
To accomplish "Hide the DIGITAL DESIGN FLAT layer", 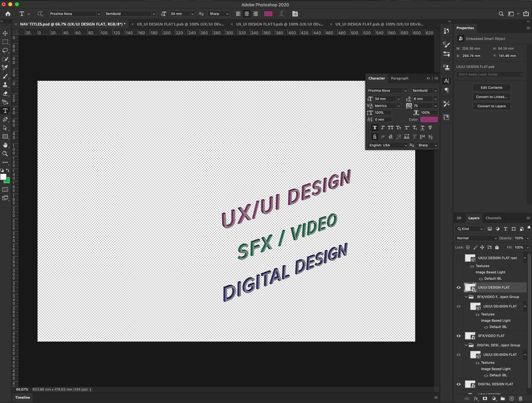I will coord(458,384).
